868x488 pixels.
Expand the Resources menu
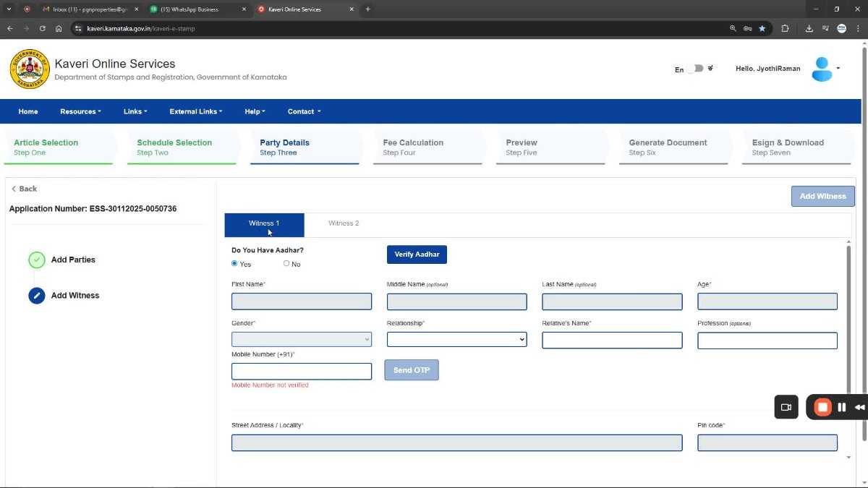point(80,111)
